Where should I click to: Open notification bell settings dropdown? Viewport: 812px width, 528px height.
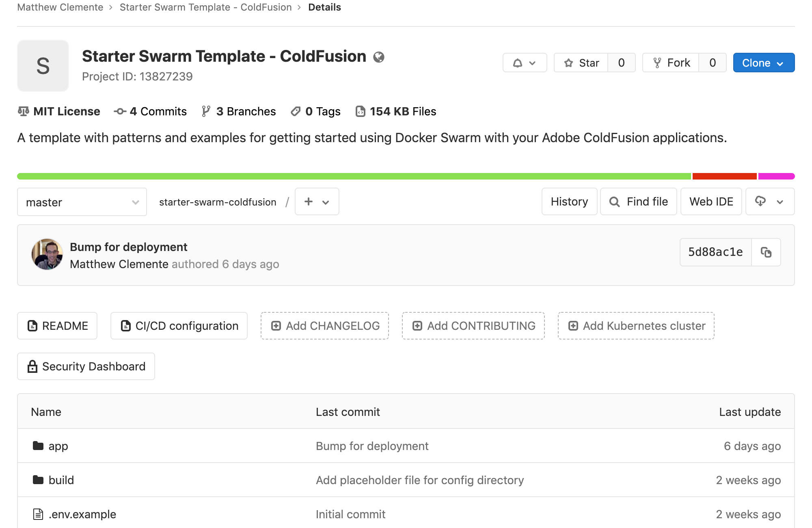tap(525, 63)
